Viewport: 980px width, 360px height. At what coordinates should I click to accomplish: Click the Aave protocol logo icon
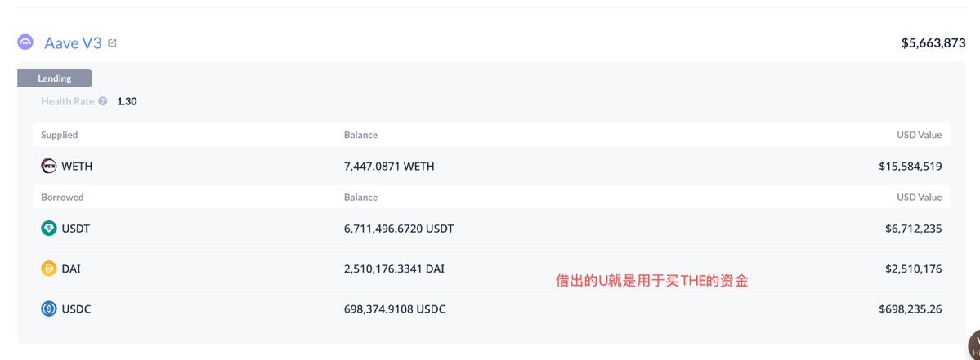pos(25,42)
